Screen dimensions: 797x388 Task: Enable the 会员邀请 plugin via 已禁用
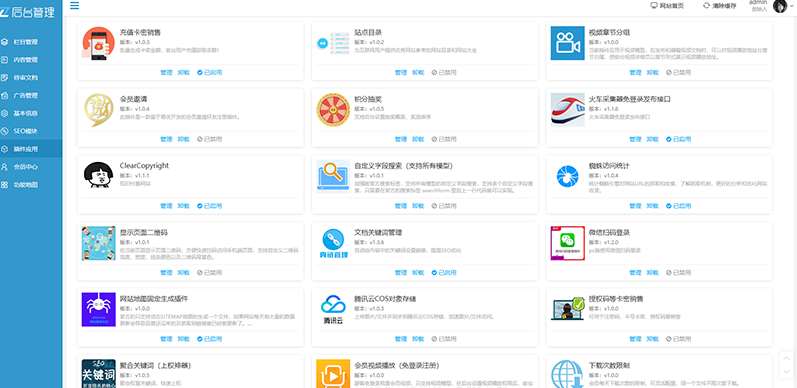click(209, 139)
